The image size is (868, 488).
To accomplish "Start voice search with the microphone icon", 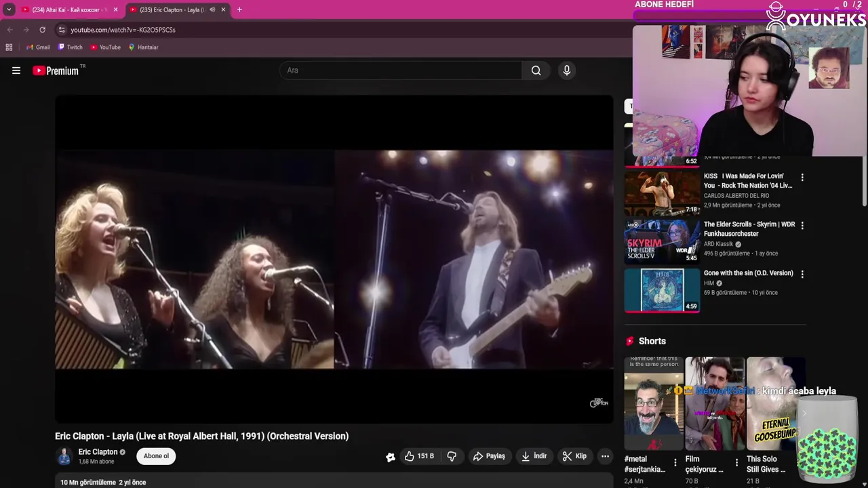I will click(x=567, y=70).
